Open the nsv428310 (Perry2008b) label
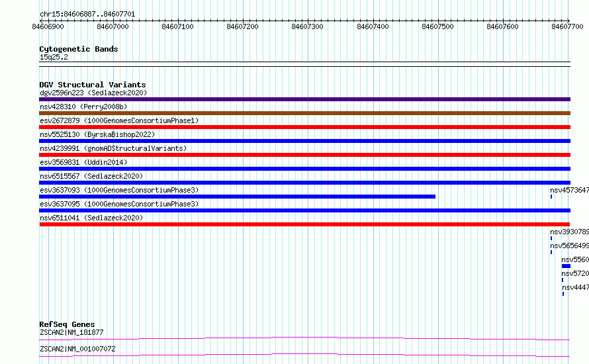Image resolution: width=589 pixels, height=364 pixels. [x=83, y=107]
